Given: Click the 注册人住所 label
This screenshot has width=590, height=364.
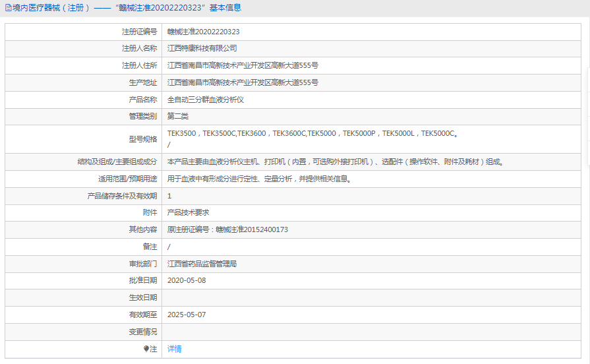Looking at the screenshot, I should [x=139, y=65].
